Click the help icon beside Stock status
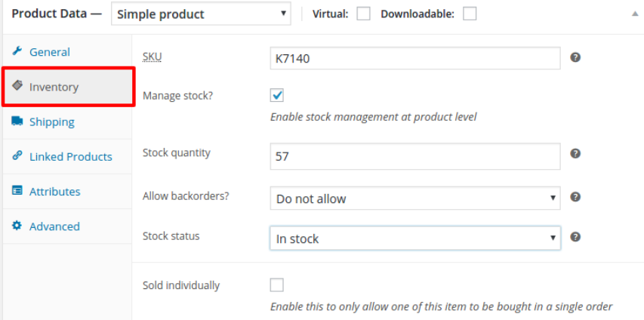 click(575, 237)
